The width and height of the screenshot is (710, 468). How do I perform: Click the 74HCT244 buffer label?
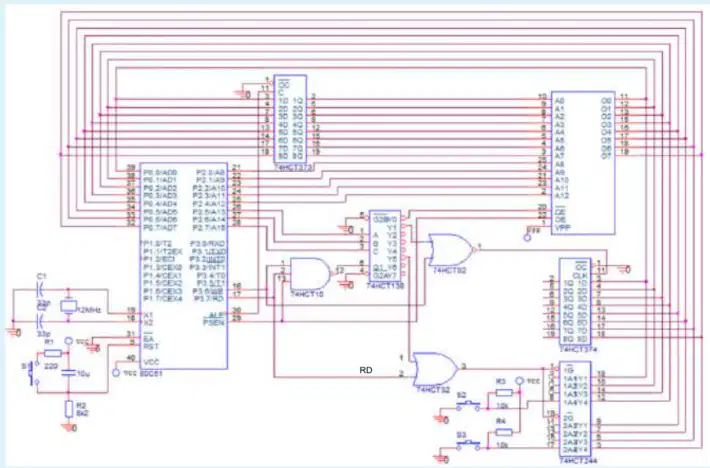click(x=578, y=461)
